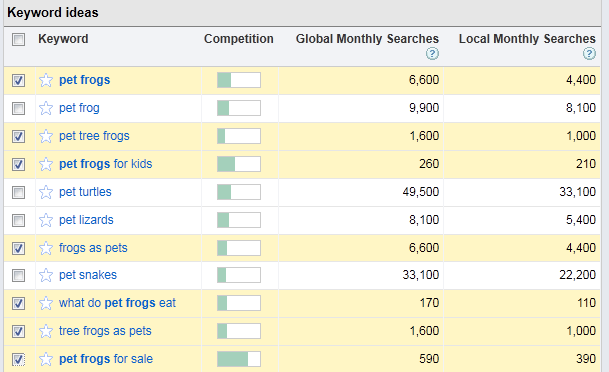Star the 'tree frogs as pets' keyword
The image size is (609, 372).
[x=46, y=331]
